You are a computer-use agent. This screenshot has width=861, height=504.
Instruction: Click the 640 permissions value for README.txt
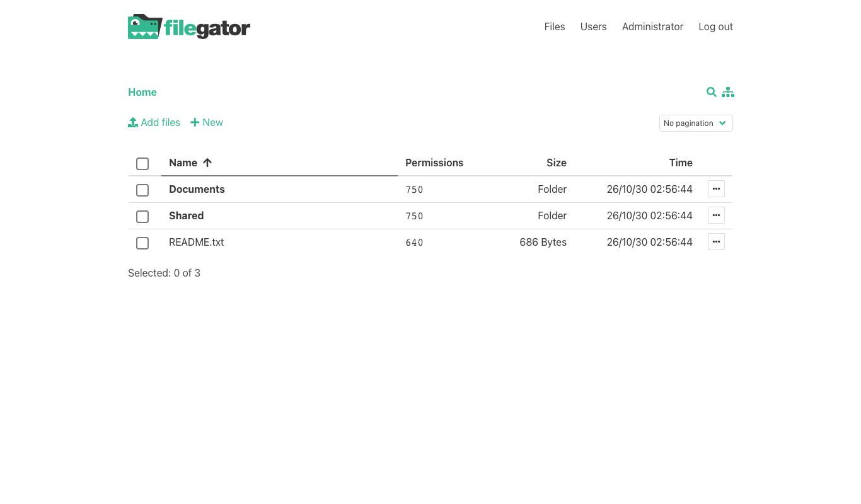pyautogui.click(x=414, y=243)
